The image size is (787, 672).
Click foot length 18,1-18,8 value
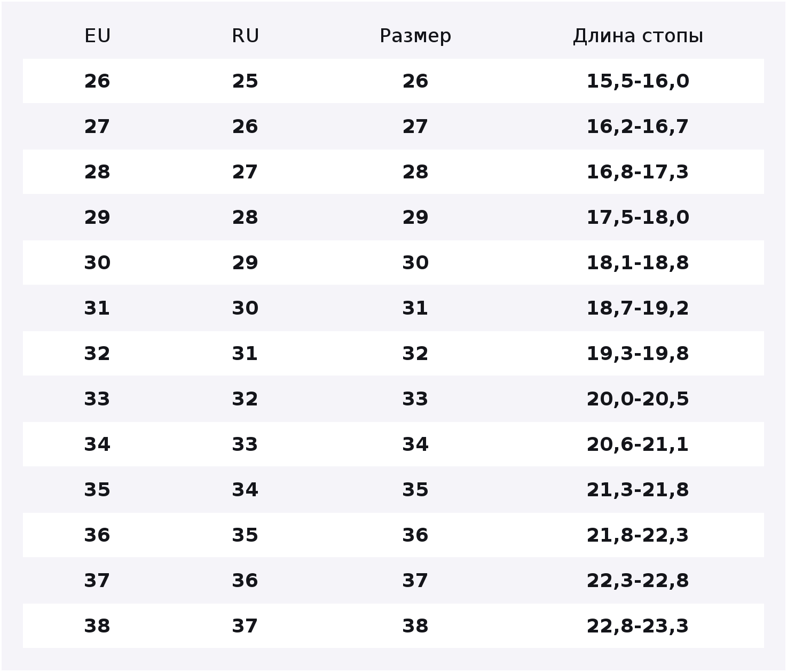tap(638, 263)
